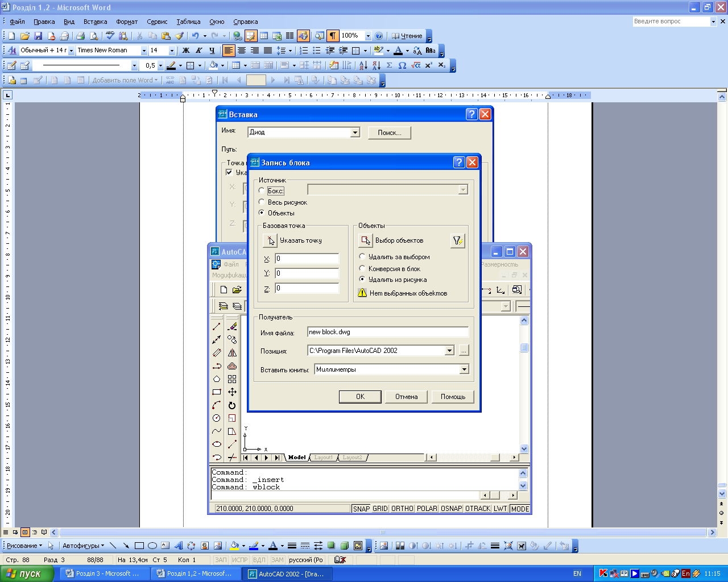Select the Rectangle shape in Drawing toolbar
Screen dimensions: 728x582
pyautogui.click(x=139, y=546)
